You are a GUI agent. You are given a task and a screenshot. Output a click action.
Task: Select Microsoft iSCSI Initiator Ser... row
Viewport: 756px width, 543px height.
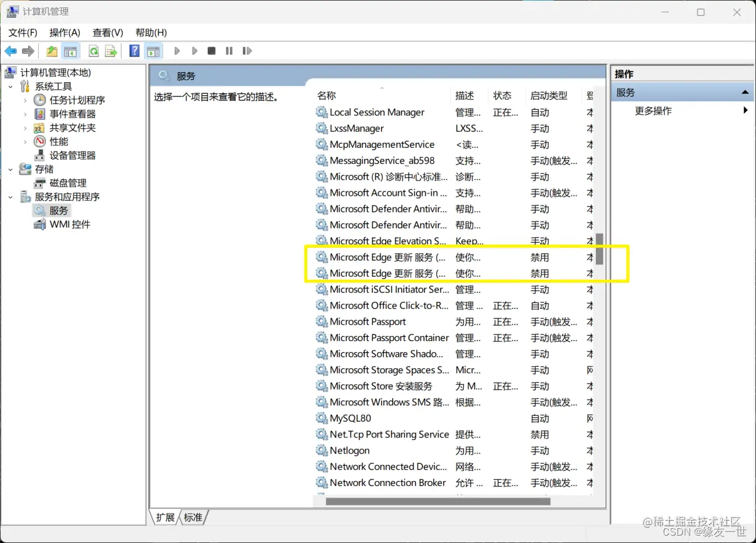[x=454, y=290]
